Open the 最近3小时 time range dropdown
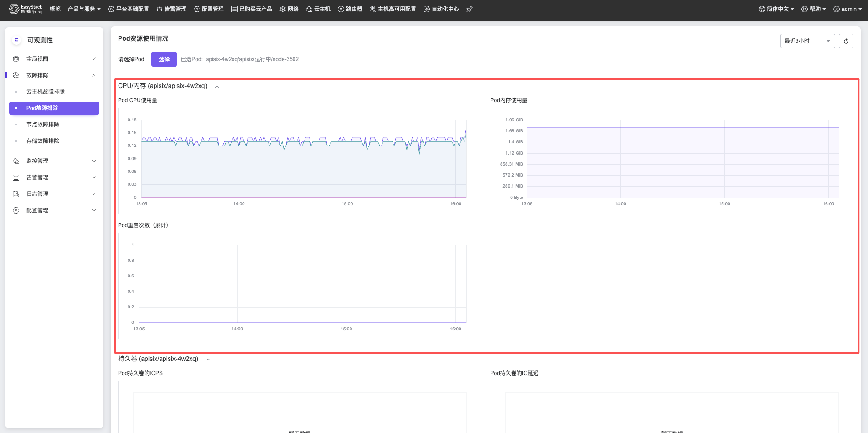This screenshot has height=433, width=868. click(x=808, y=41)
